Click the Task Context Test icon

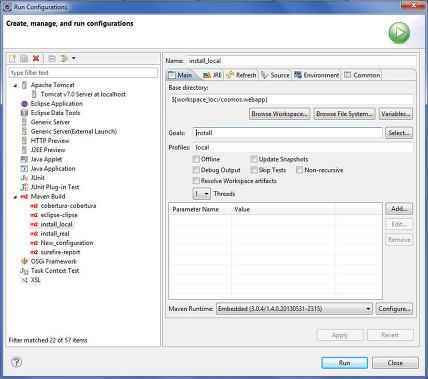click(24, 271)
